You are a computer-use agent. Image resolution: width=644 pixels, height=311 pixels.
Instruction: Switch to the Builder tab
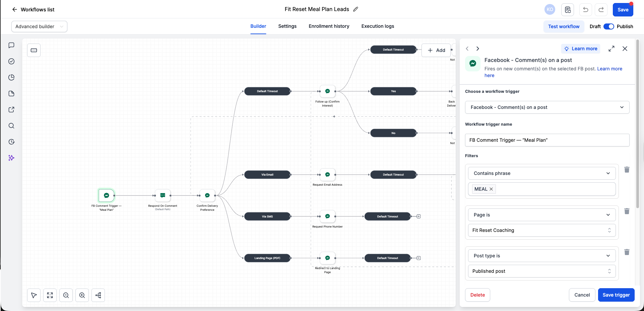[258, 26]
